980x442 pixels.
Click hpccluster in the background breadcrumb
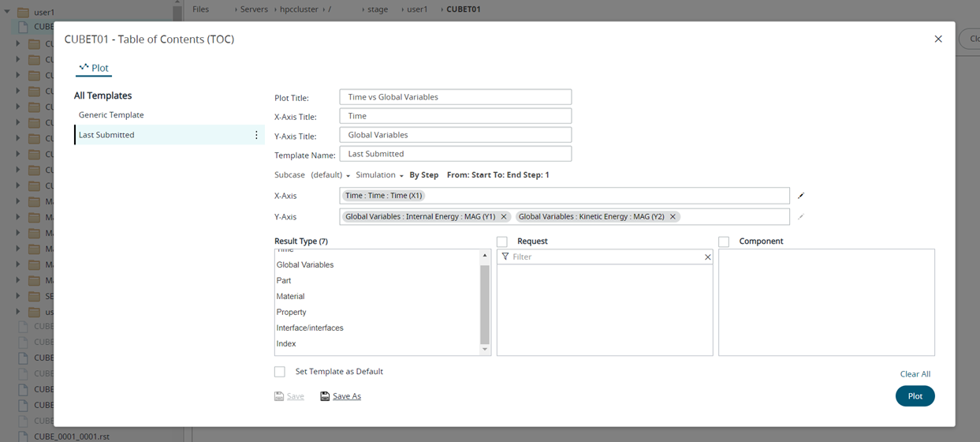pos(298,9)
